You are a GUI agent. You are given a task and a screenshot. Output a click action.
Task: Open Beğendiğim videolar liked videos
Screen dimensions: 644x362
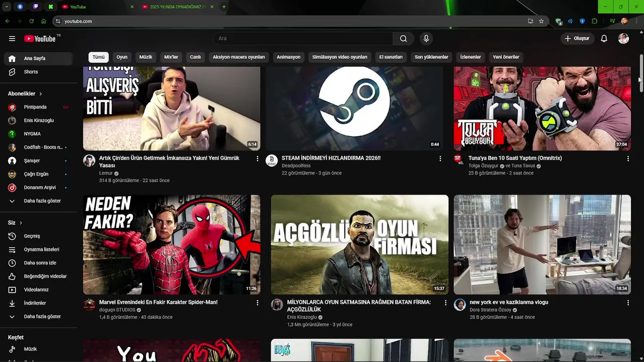tap(38, 277)
